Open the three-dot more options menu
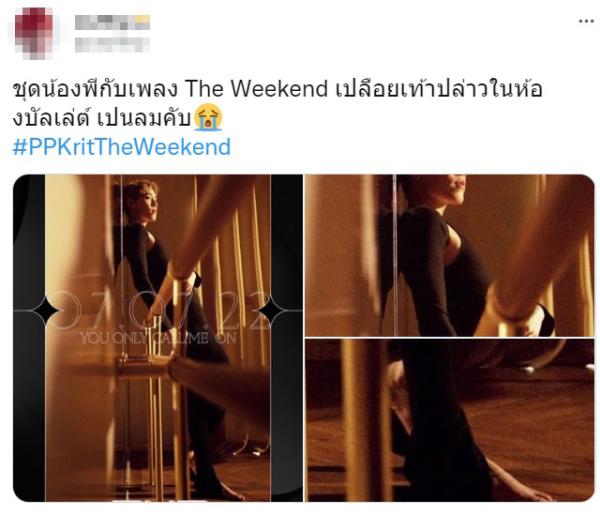Viewport: 600px width, 514px height. [x=586, y=21]
